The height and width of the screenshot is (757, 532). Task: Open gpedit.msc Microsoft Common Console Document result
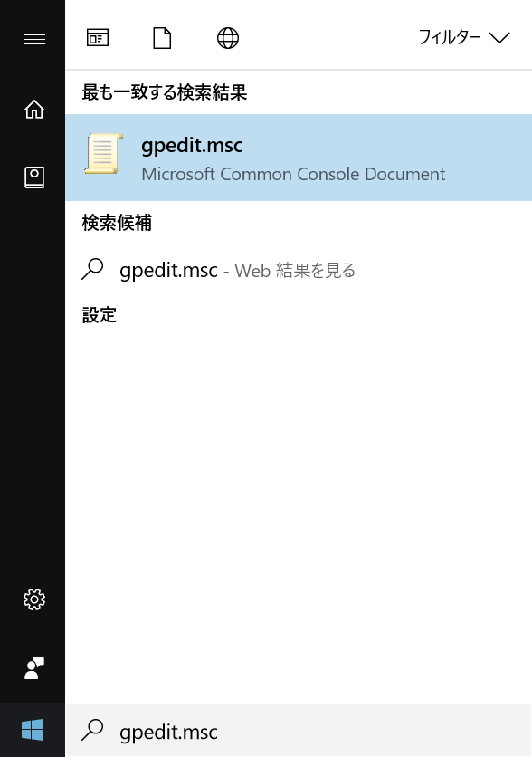pos(299,158)
